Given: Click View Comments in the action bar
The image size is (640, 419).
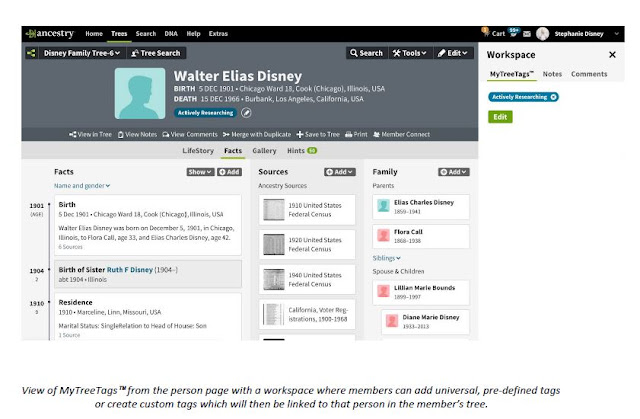Looking at the screenshot, I should click(x=190, y=134).
